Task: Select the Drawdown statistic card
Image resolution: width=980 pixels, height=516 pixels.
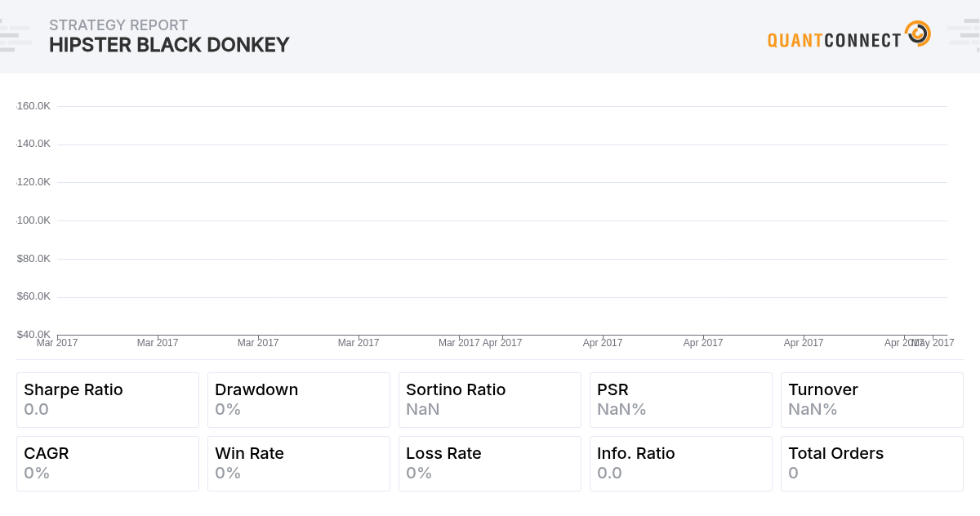Action: (x=299, y=400)
